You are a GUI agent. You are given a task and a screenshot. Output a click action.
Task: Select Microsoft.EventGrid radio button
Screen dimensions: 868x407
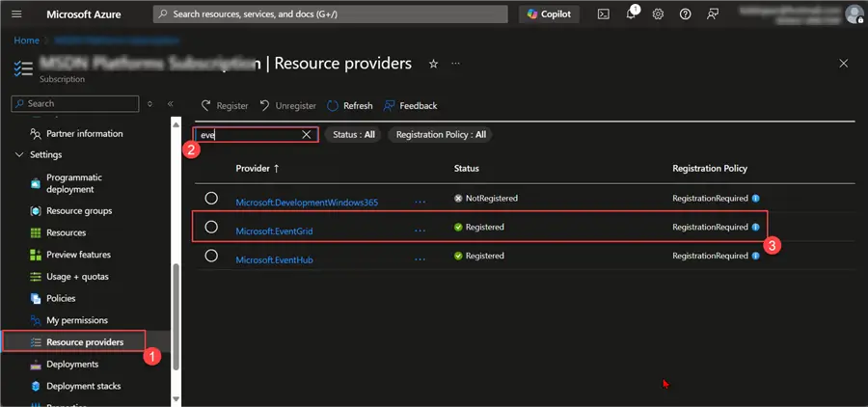point(211,227)
